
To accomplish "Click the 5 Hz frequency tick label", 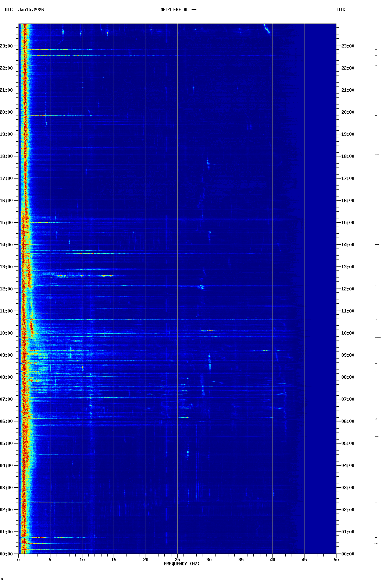I will [x=50, y=560].
